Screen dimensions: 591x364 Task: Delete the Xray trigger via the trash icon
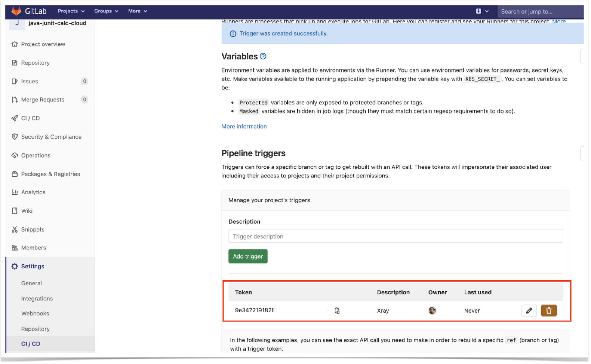(549, 310)
